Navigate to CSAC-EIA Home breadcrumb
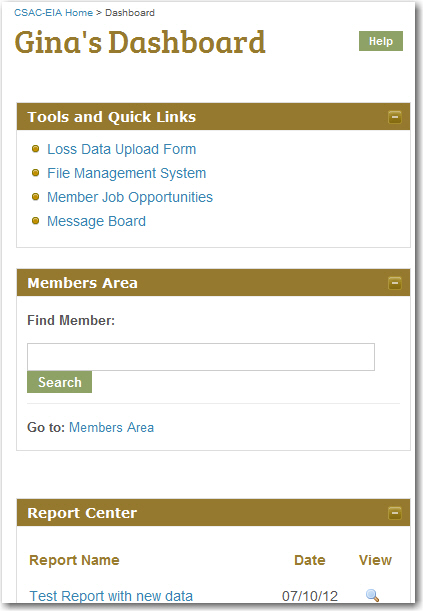Screen dimensions: 423x611 coord(53,13)
